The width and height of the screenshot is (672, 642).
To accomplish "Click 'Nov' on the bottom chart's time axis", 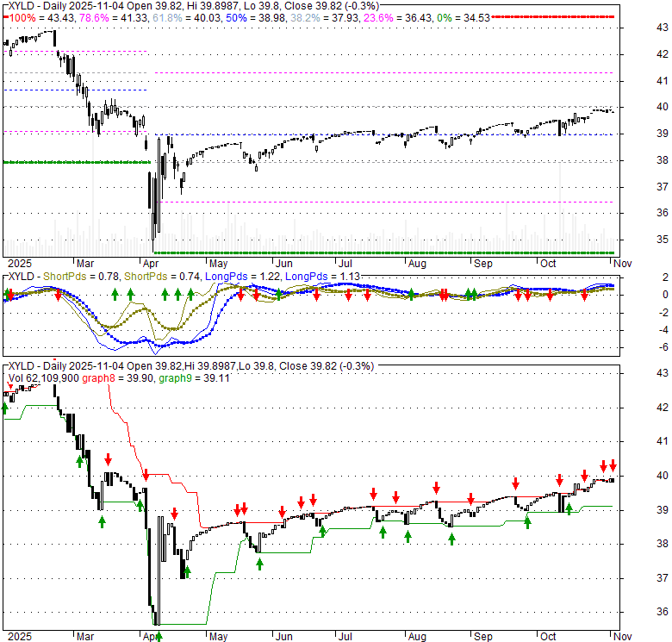I will coord(622,637).
